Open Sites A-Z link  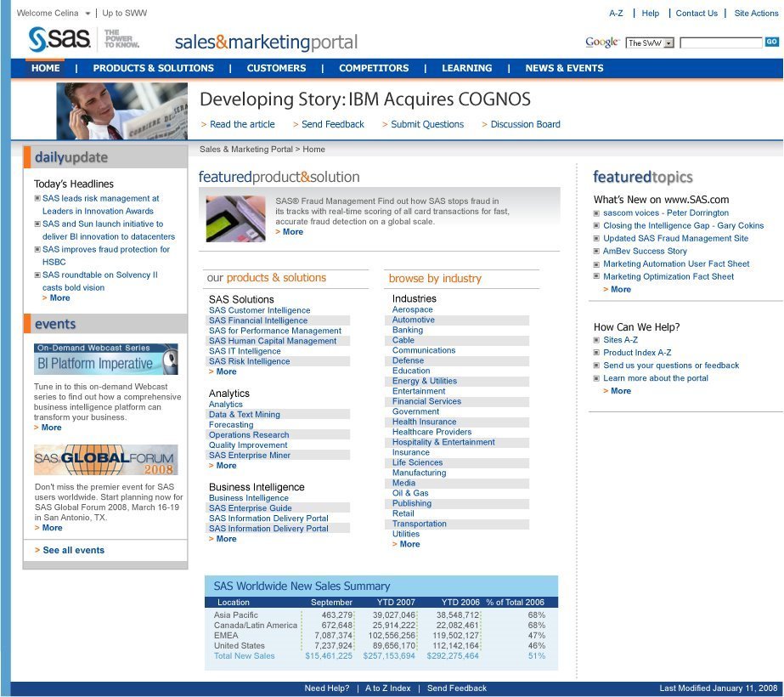pos(620,340)
